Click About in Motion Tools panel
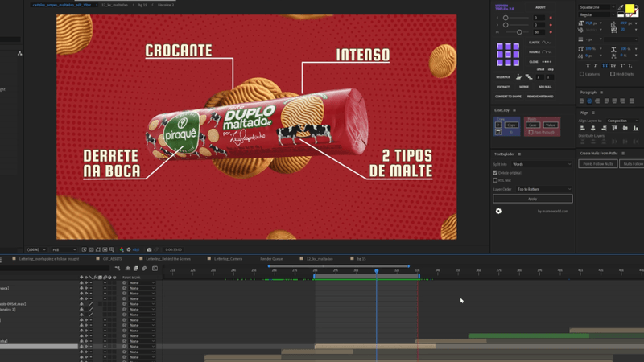The width and height of the screenshot is (644, 362). 540,7
